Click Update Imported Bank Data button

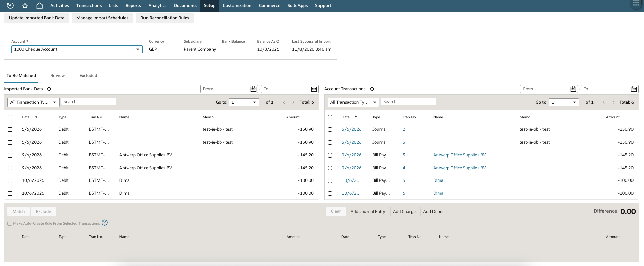pos(37,18)
